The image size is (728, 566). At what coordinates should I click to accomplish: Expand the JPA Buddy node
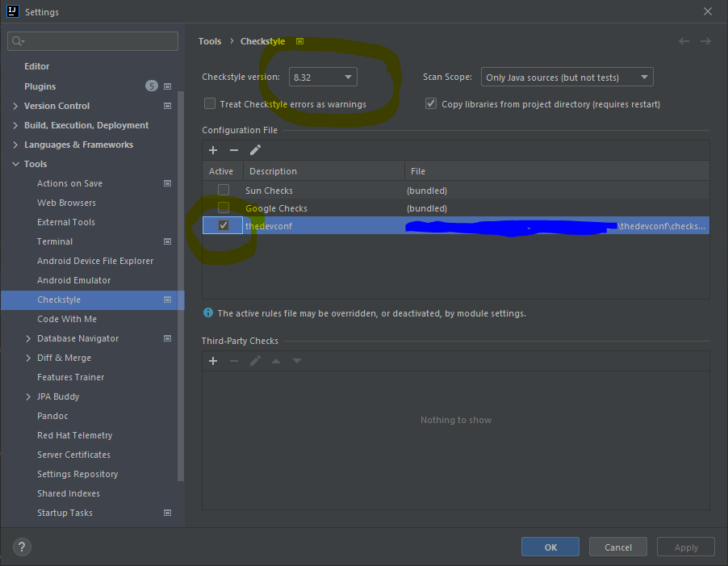(x=28, y=396)
